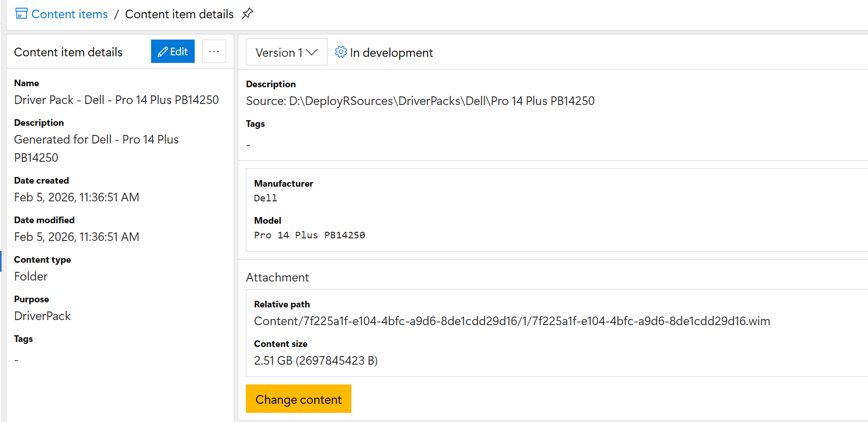Click the Manufacturer value Dell

click(x=266, y=198)
